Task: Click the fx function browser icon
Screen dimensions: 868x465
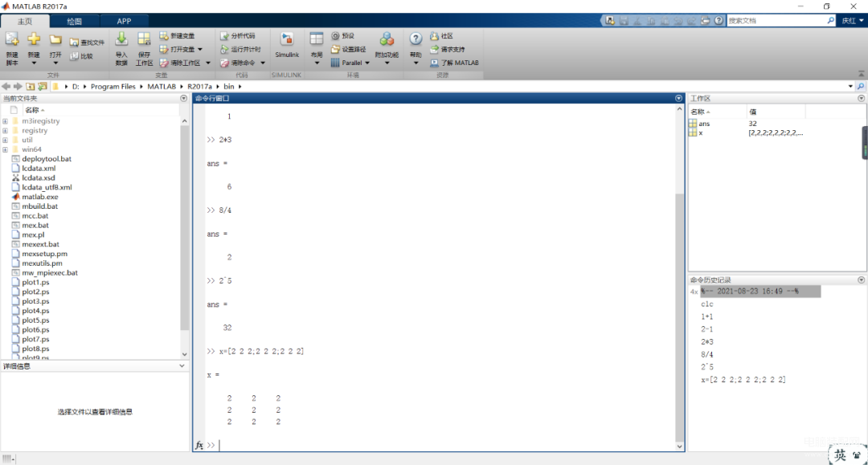Action: click(x=199, y=445)
